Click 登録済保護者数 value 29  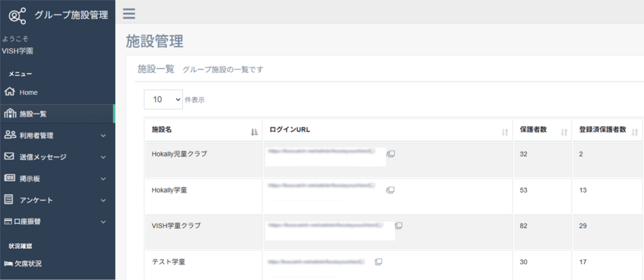[583, 226]
